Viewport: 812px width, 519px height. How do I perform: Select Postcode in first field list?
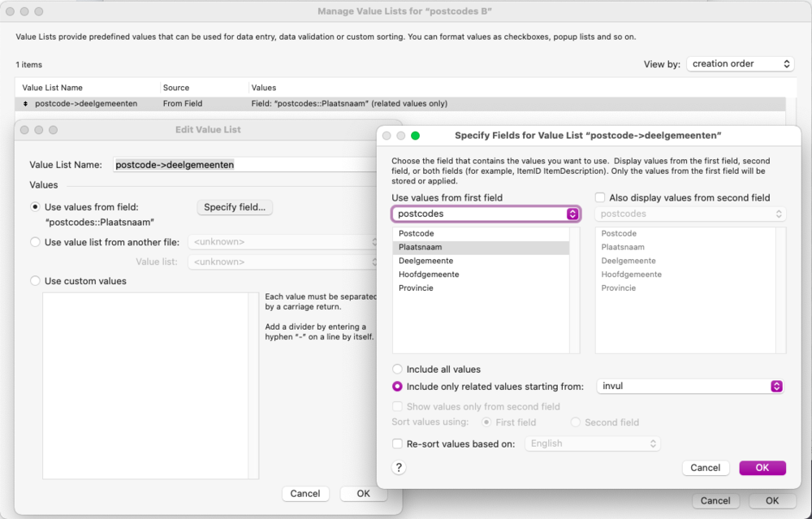(416, 233)
